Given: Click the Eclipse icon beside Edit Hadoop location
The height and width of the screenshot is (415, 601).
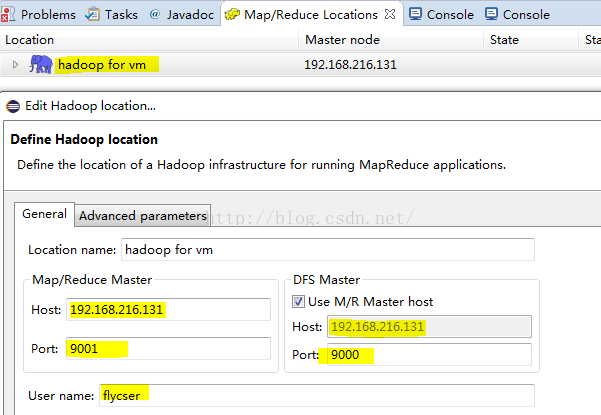Looking at the screenshot, I should point(13,106).
